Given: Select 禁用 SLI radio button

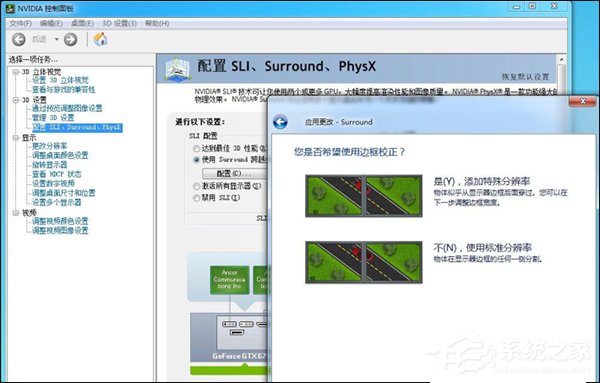Looking at the screenshot, I should [x=197, y=198].
